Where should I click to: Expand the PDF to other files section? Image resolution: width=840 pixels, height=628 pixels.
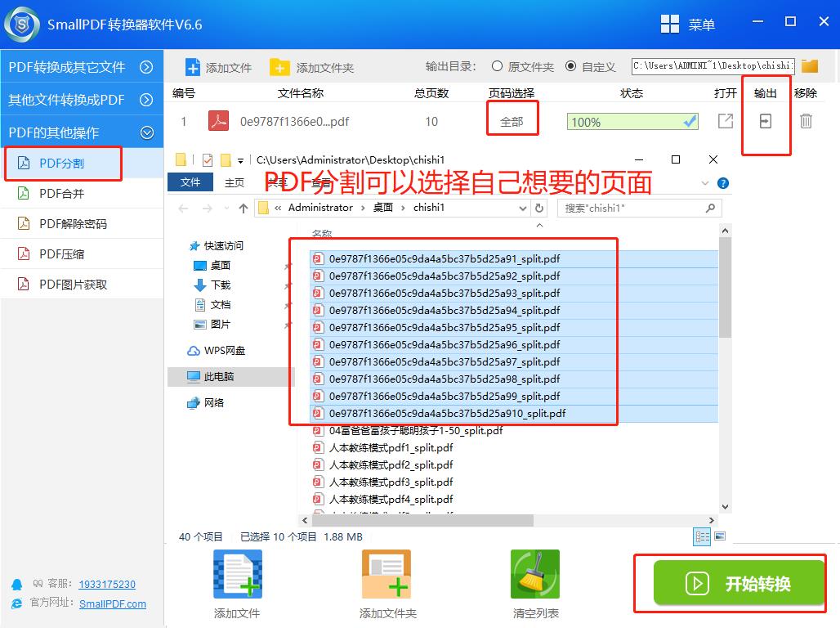point(146,67)
